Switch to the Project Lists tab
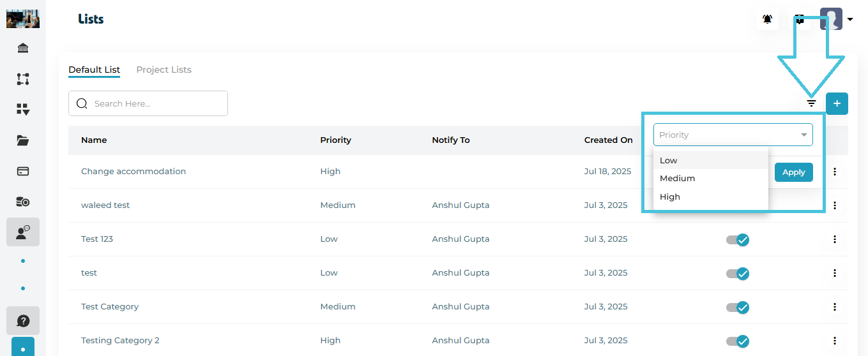The image size is (868, 356). pos(164,70)
